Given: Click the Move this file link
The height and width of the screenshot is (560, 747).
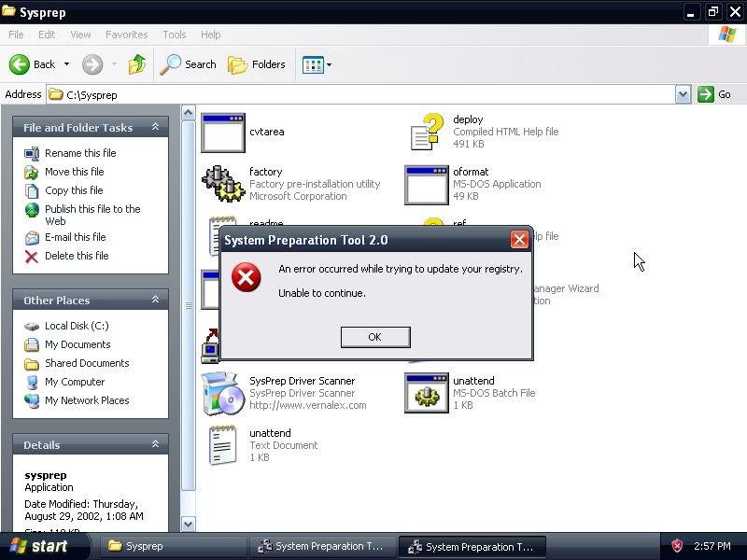Looking at the screenshot, I should coord(75,172).
